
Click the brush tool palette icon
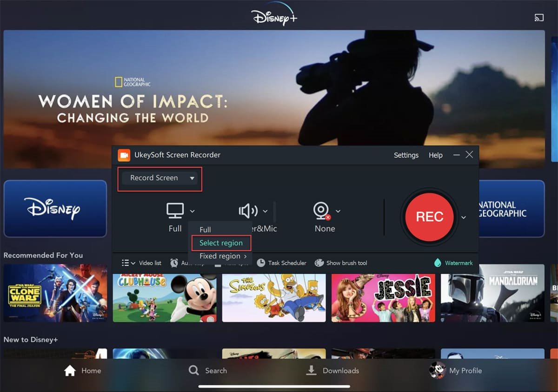click(x=319, y=263)
